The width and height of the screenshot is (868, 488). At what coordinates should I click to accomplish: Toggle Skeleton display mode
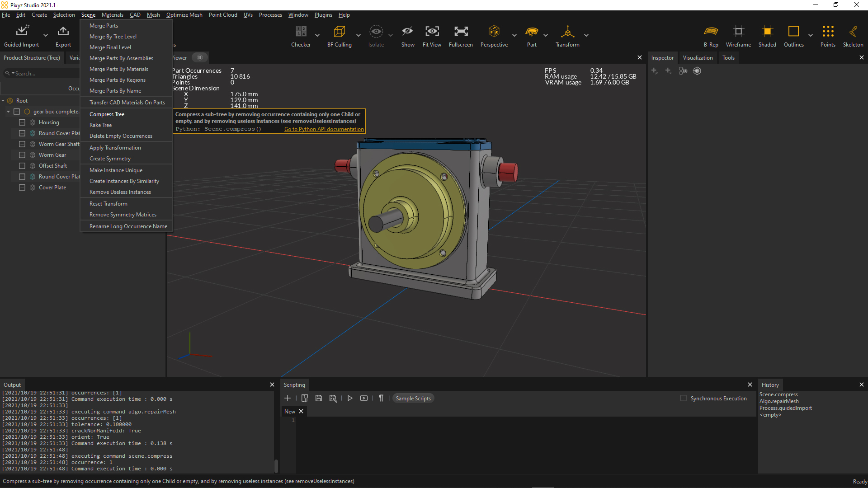pos(853,36)
